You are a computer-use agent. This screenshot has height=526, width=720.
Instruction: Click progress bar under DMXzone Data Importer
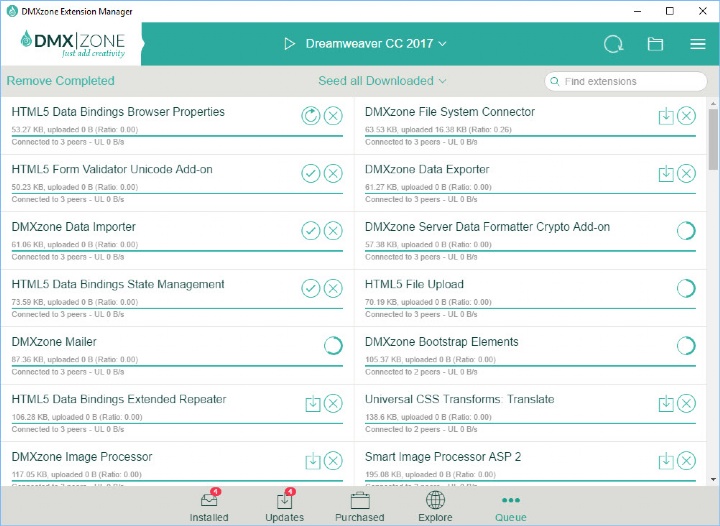tap(177, 251)
